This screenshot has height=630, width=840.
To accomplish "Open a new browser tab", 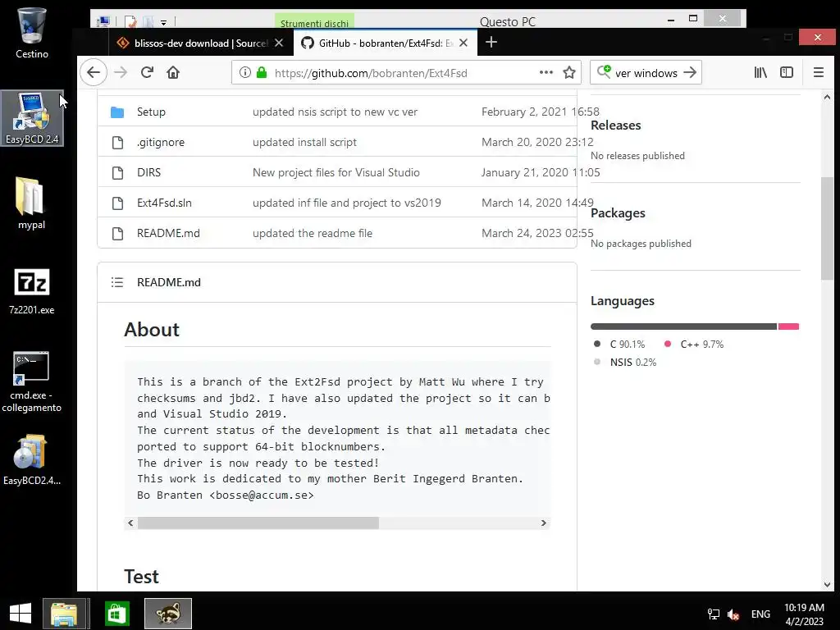I will point(491,42).
